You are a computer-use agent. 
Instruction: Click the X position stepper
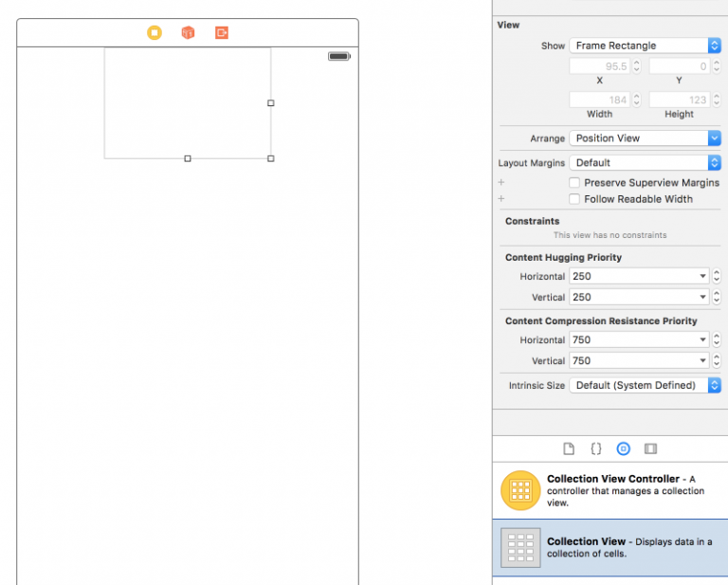(x=636, y=66)
